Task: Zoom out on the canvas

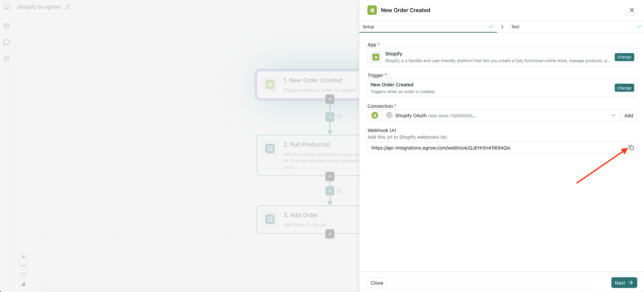Action: tap(24, 266)
